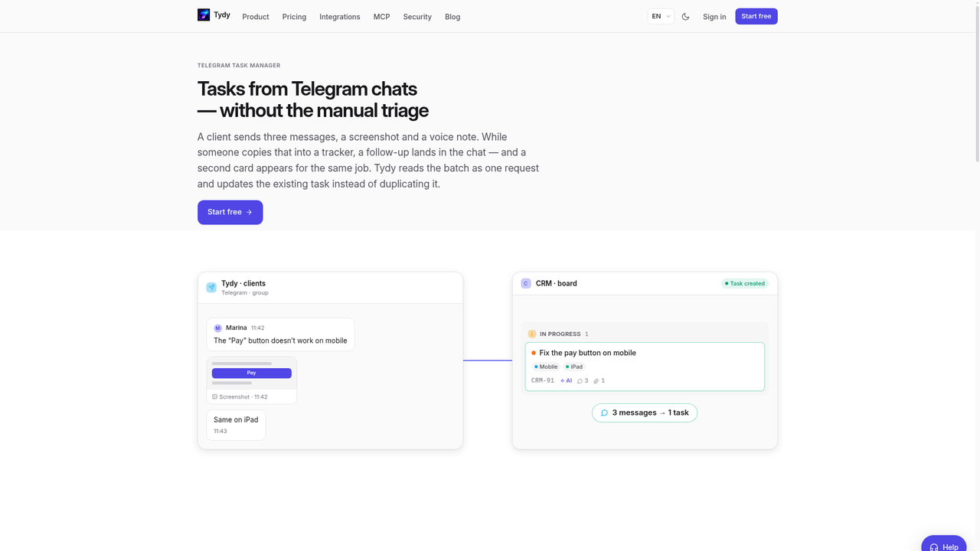Open the "Fix the pay button on mobile" card
Viewport: 980px width, 551px height.
645,367
